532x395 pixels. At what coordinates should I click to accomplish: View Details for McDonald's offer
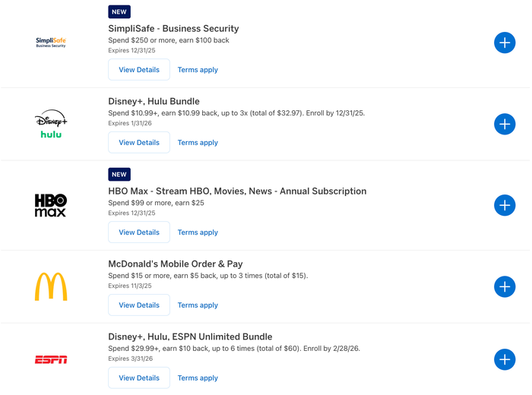pos(139,305)
